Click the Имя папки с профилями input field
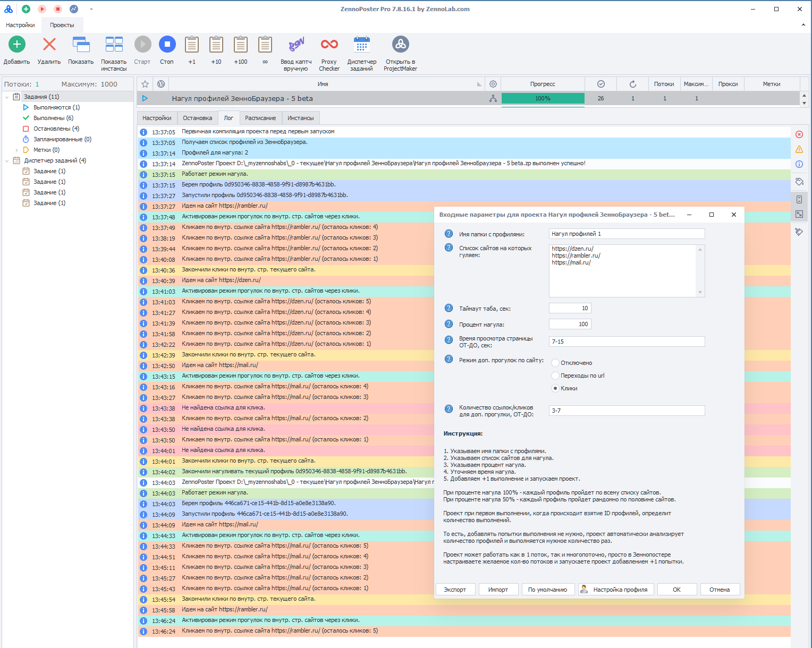This screenshot has height=648, width=812. (x=627, y=234)
